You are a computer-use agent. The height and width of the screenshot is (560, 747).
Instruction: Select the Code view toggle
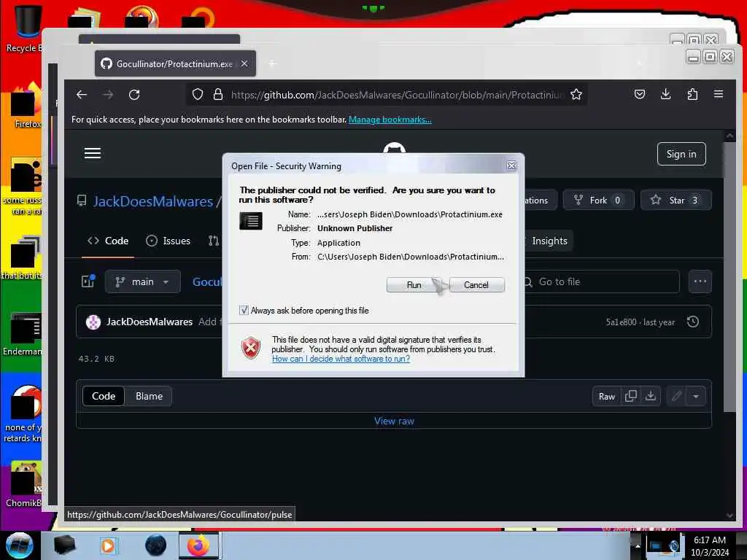(x=104, y=396)
